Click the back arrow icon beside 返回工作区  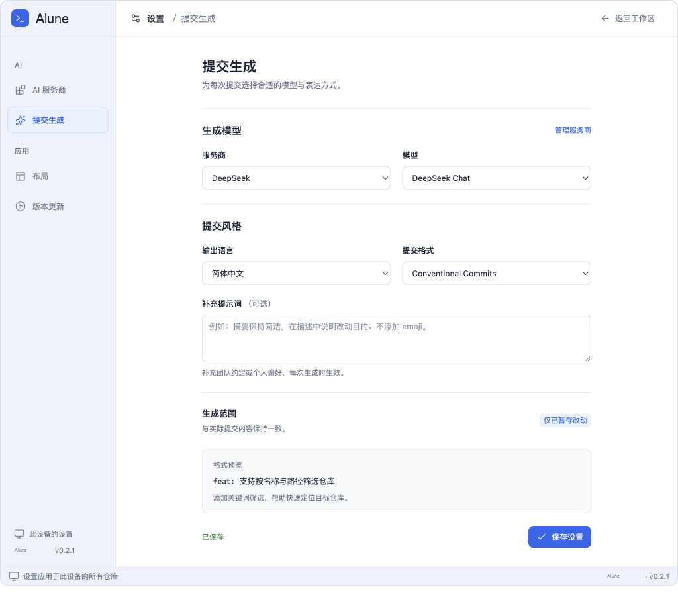coord(605,18)
